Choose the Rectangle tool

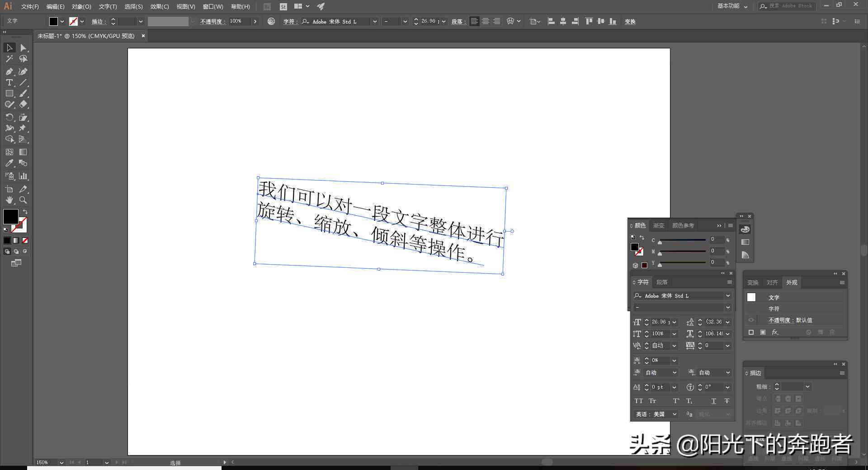pos(9,94)
